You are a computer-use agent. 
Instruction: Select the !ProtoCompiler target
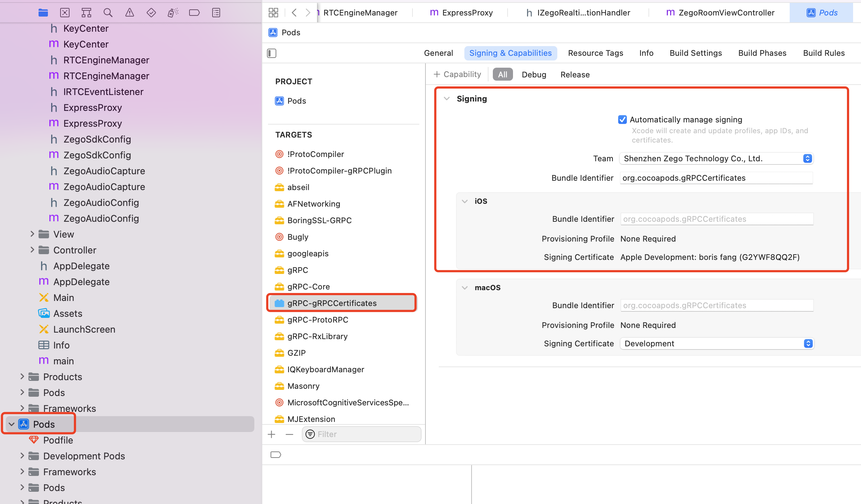click(x=316, y=154)
